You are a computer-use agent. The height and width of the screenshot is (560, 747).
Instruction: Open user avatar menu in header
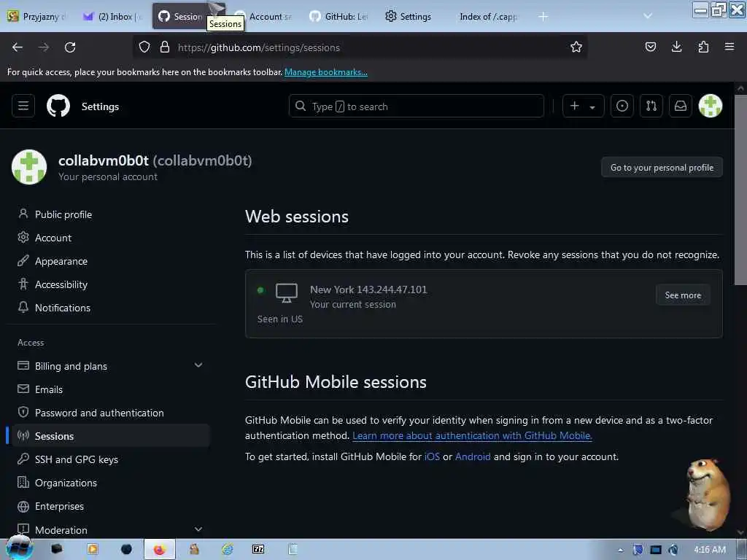[x=710, y=106]
